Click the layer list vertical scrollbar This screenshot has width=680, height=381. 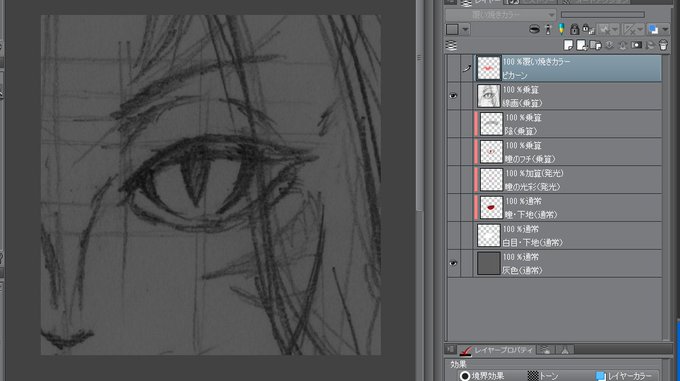[666, 197]
